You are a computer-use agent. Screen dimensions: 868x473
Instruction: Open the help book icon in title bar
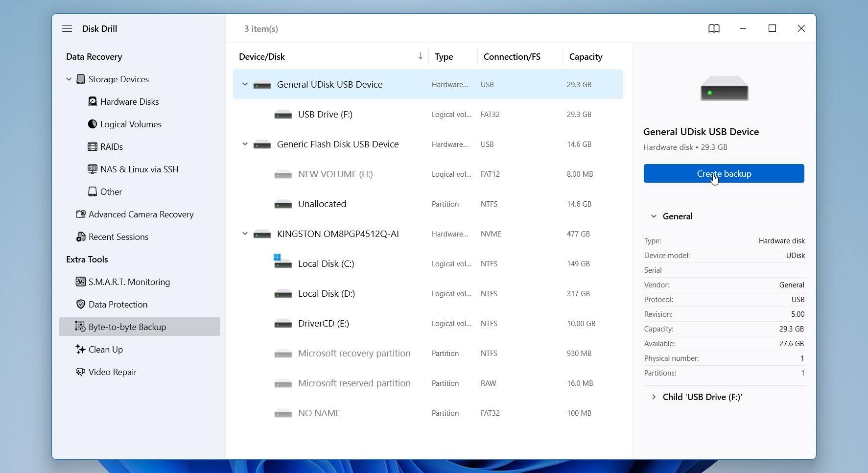tap(714, 28)
